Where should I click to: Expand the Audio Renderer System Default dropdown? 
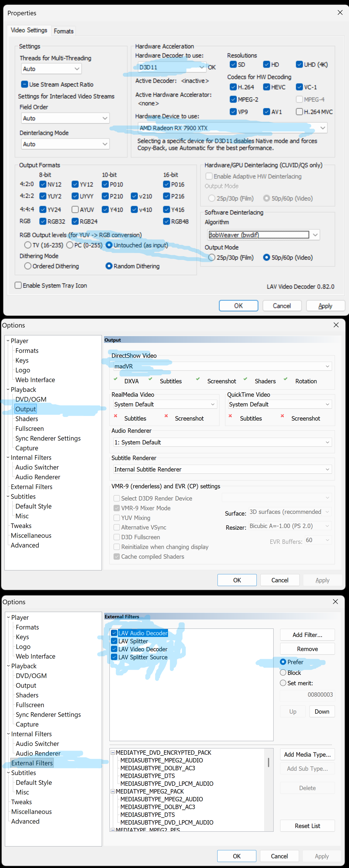(223, 442)
